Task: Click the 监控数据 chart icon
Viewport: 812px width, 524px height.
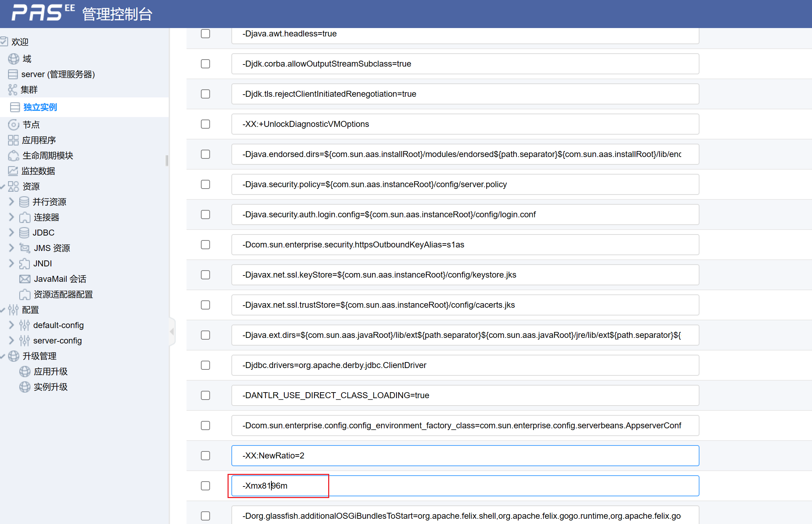Action: point(13,171)
